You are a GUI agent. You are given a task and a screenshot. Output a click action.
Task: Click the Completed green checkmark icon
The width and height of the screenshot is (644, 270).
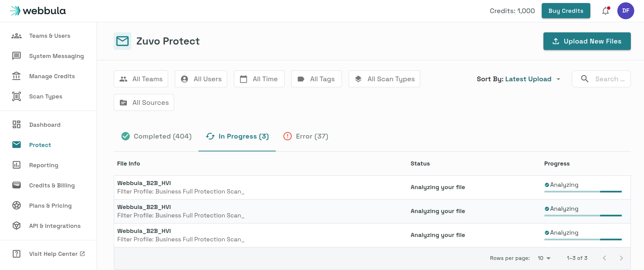[x=126, y=136]
